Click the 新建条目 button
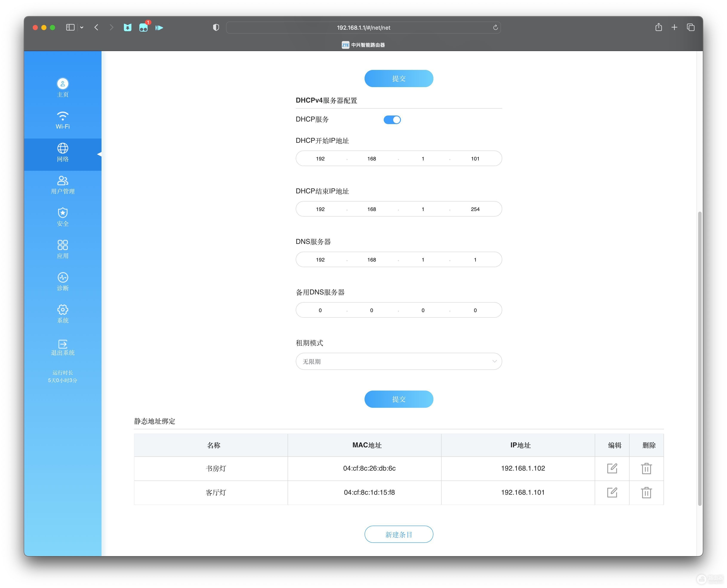Viewport: 727px width, 588px height. point(399,534)
